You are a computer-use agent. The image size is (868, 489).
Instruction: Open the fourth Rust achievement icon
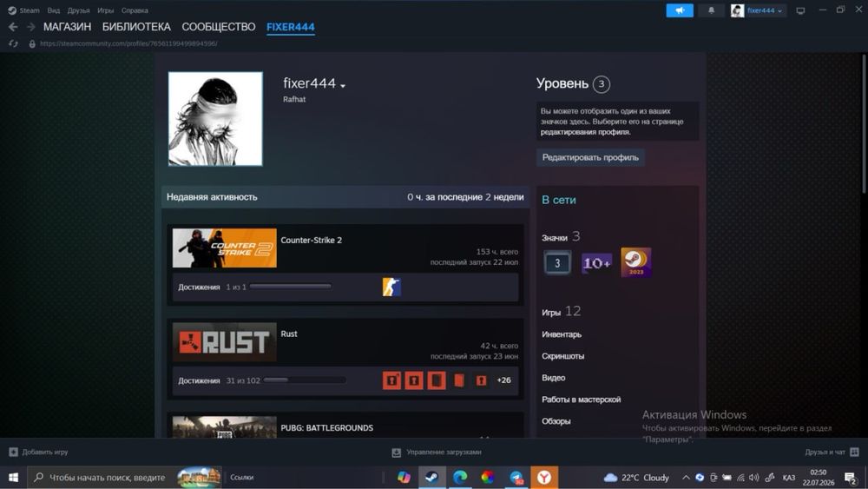click(459, 380)
